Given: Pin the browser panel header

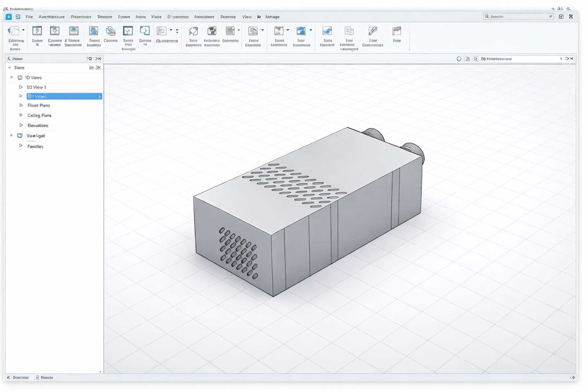Looking at the screenshot, I should tap(89, 58).
